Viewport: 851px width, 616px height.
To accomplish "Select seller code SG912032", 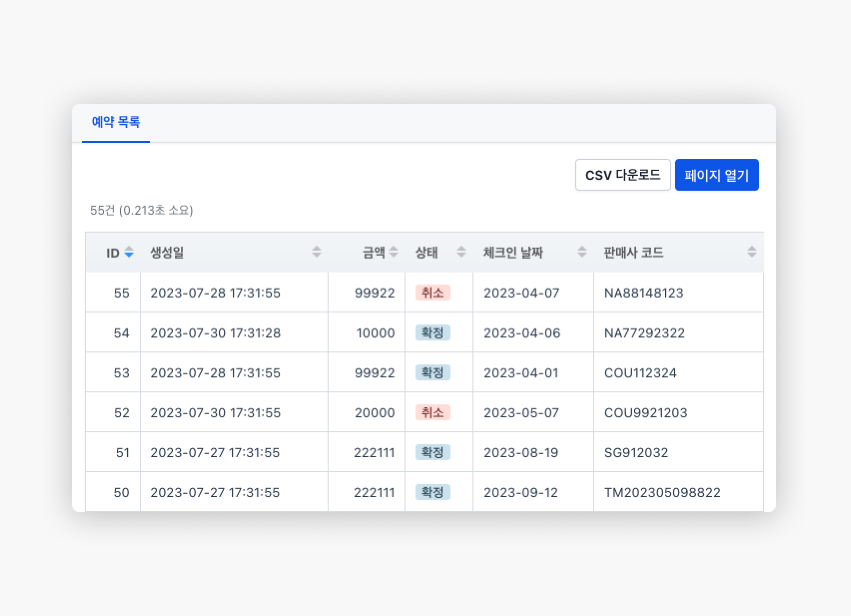I will point(636,453).
